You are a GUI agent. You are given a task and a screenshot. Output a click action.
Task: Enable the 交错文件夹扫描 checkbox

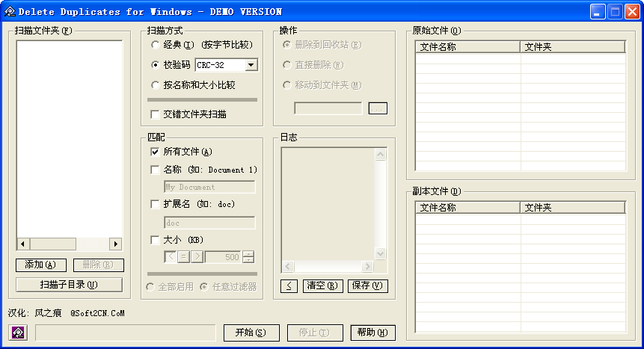coord(156,114)
